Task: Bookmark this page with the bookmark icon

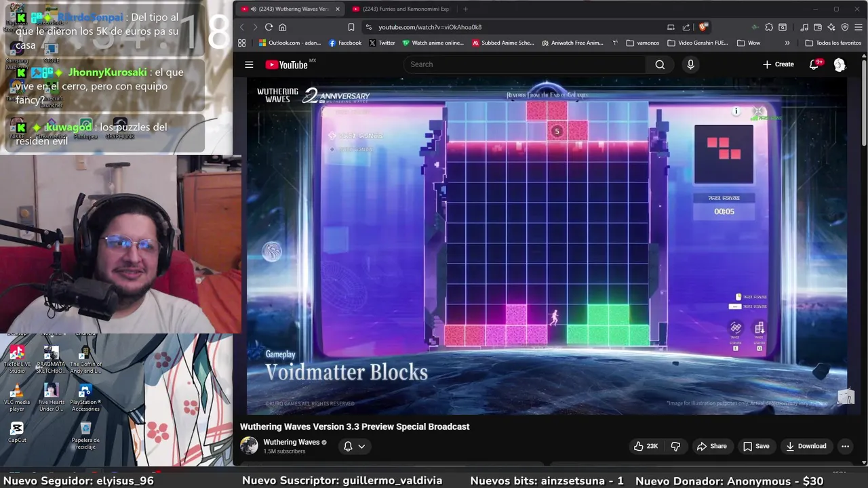Action: (x=351, y=27)
